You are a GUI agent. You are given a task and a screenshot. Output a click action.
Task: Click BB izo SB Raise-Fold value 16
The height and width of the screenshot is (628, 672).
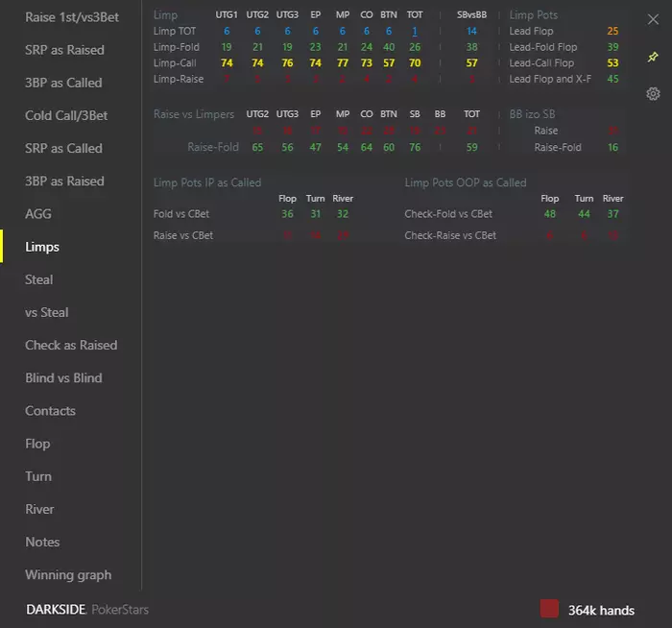click(x=612, y=148)
